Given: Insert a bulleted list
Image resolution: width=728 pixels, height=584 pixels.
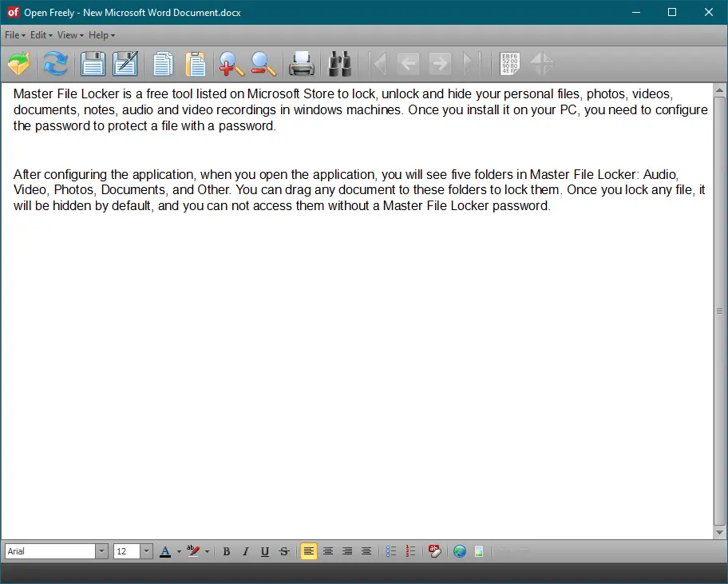Looking at the screenshot, I should (391, 551).
